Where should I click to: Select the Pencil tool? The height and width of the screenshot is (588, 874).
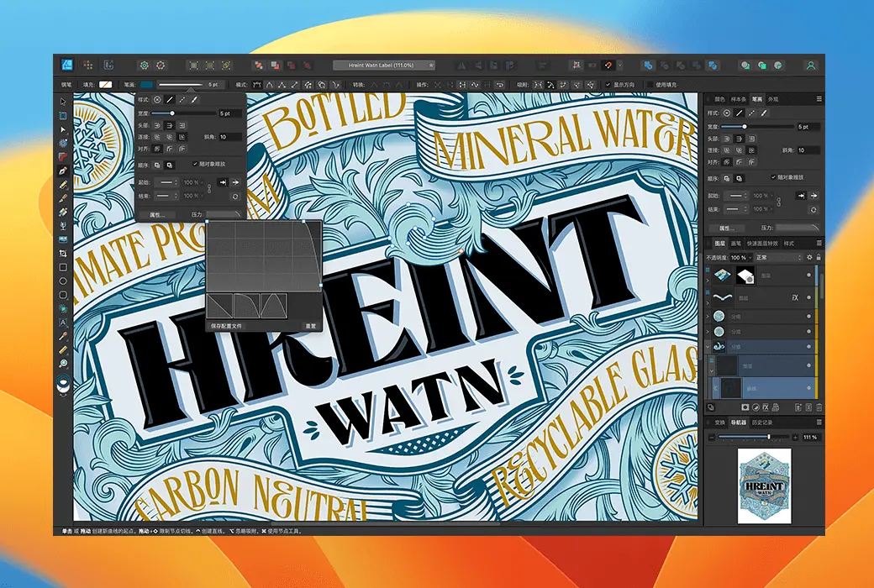pyautogui.click(x=63, y=185)
